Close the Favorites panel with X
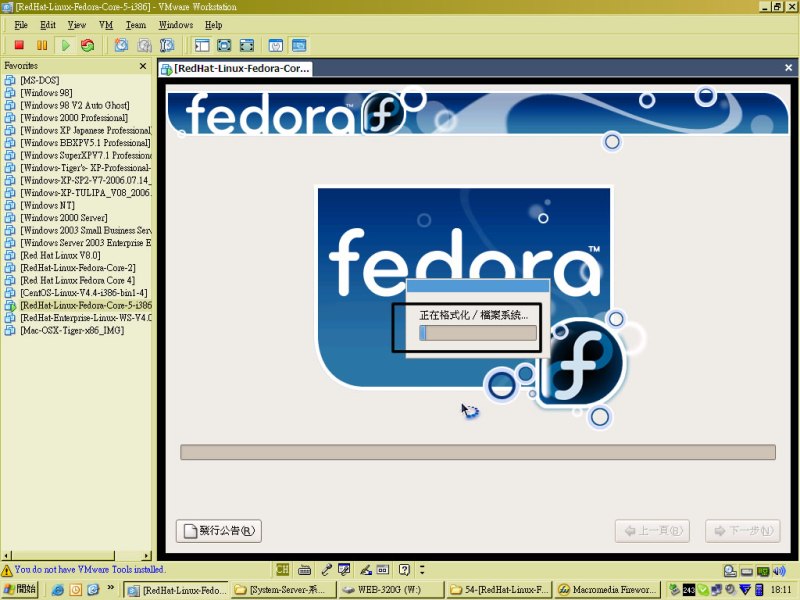The image size is (800, 600). pos(143,66)
